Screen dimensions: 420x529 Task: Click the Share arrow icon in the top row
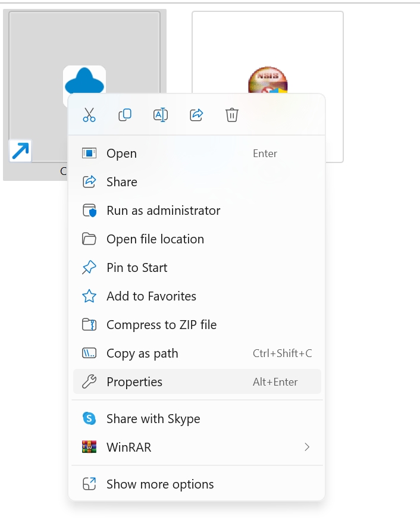[x=196, y=115]
